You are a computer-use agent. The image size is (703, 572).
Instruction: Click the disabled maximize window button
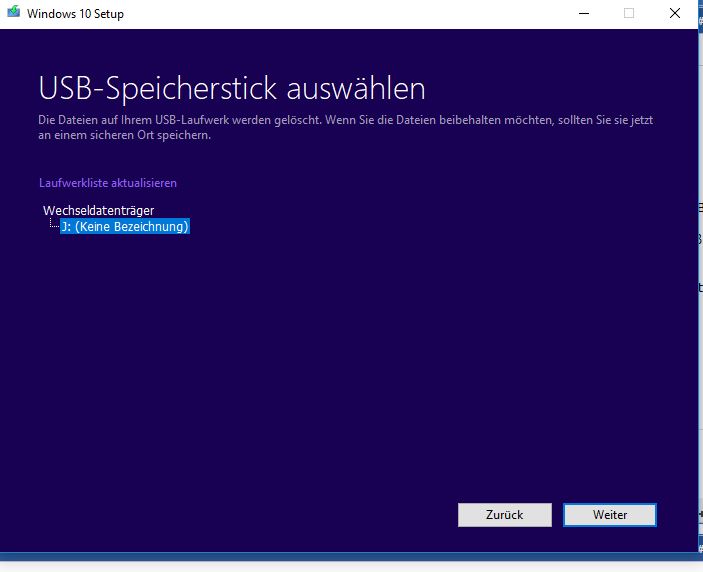click(629, 13)
